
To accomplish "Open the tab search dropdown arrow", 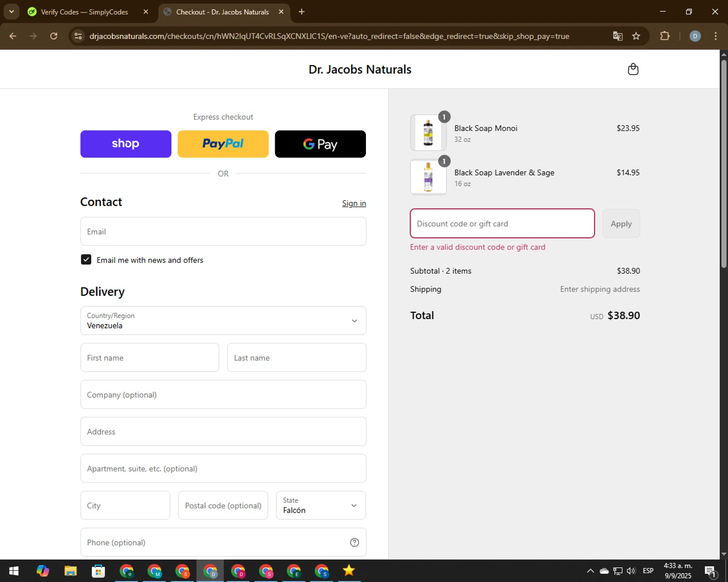I will point(11,12).
